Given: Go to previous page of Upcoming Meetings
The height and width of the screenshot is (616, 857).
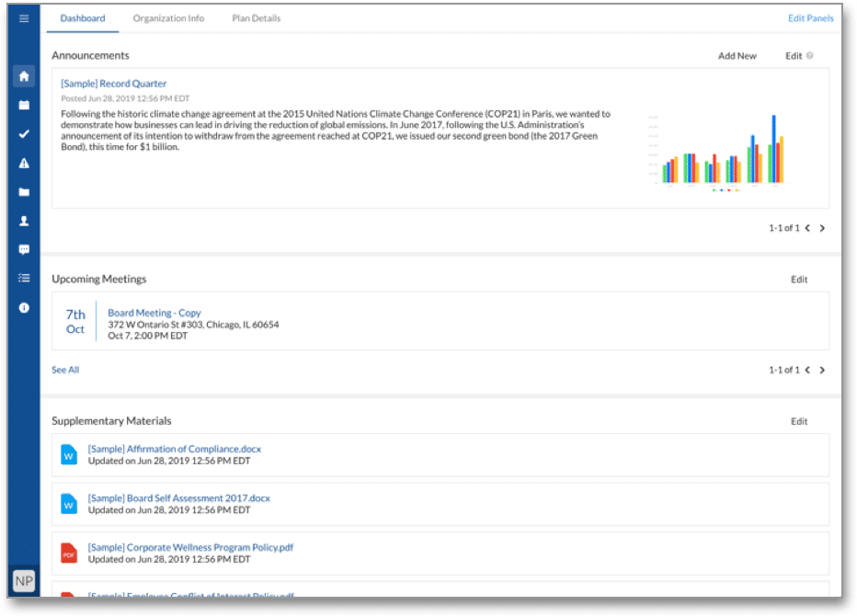Looking at the screenshot, I should [x=807, y=370].
